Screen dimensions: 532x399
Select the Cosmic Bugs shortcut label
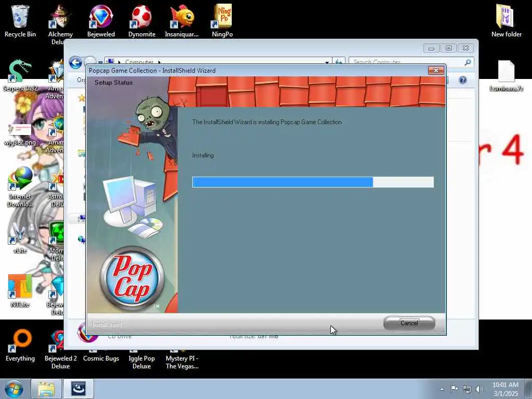(101, 358)
